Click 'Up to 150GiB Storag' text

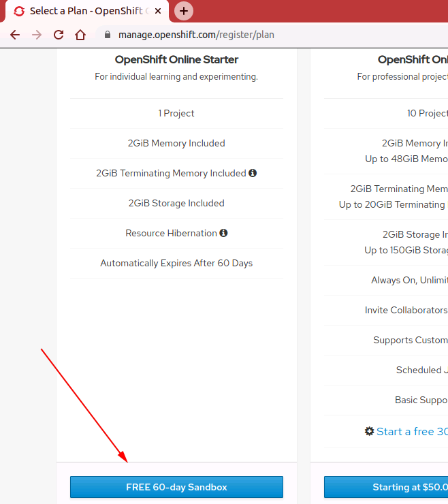click(x=406, y=250)
